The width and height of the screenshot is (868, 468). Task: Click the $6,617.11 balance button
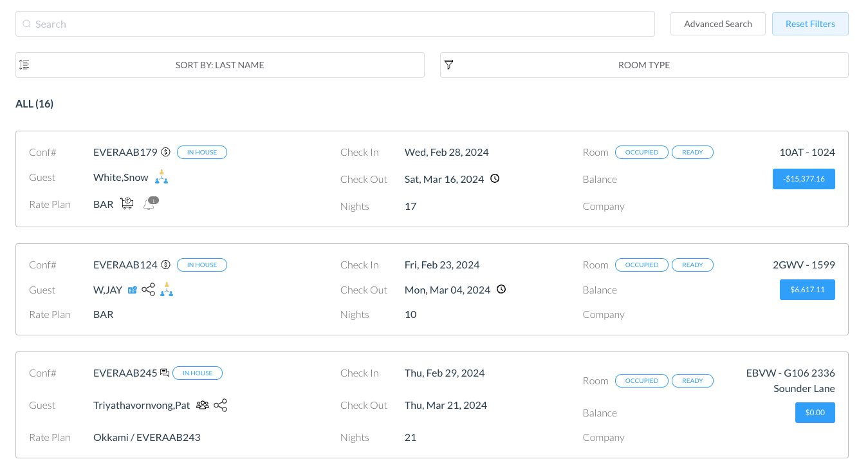click(x=807, y=290)
